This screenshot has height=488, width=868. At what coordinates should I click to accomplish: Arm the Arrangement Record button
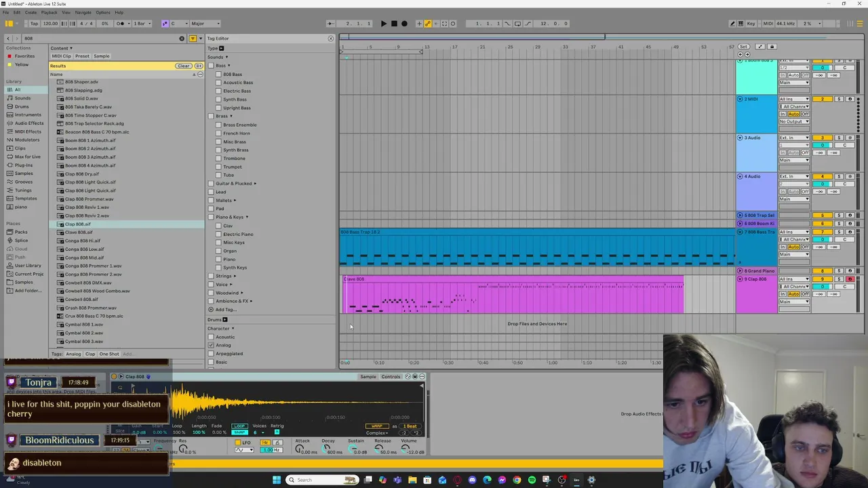405,24
